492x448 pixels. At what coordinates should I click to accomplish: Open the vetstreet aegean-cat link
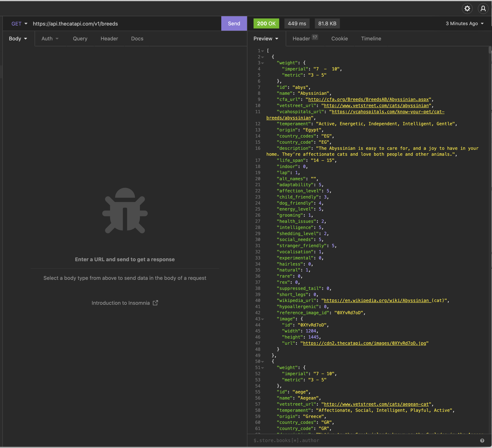point(376,404)
